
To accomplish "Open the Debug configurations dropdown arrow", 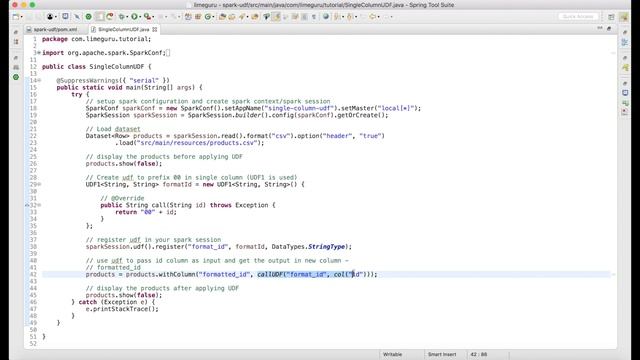I will click(127, 17).
